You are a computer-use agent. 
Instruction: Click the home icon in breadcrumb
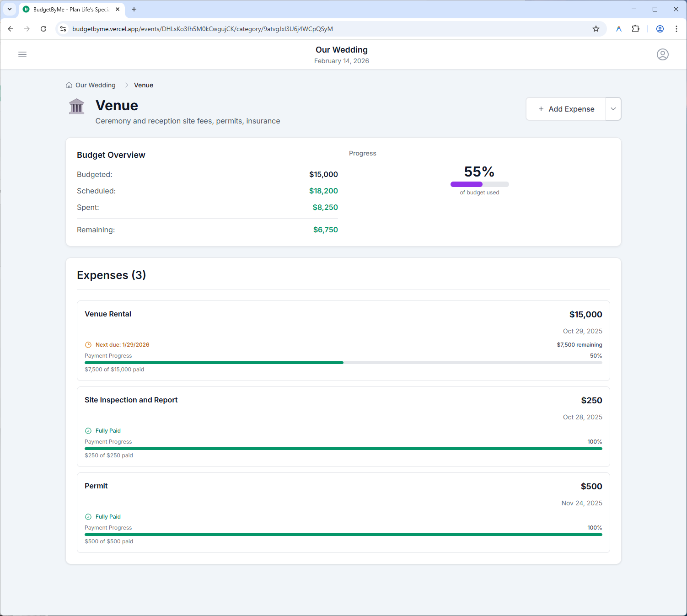tap(69, 85)
